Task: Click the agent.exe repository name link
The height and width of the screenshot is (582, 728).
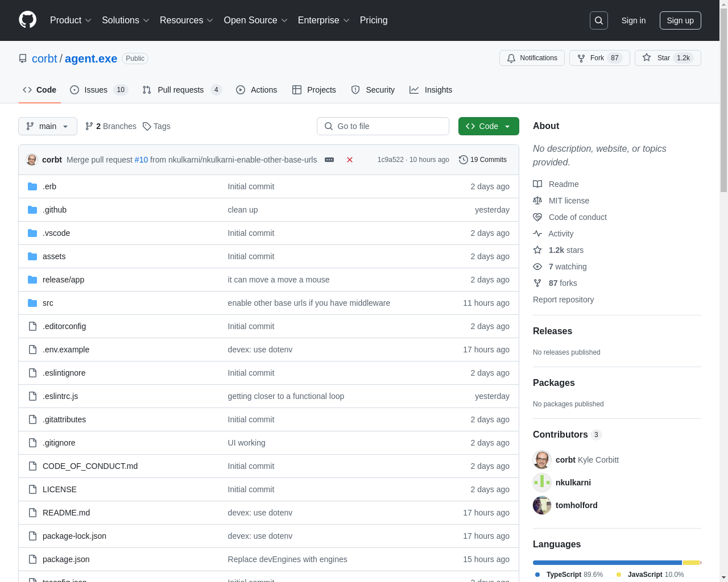Action: pyautogui.click(x=91, y=59)
